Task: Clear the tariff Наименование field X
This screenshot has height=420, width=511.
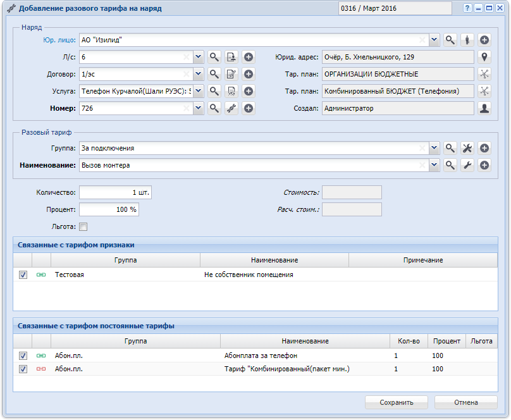Action: [422, 165]
